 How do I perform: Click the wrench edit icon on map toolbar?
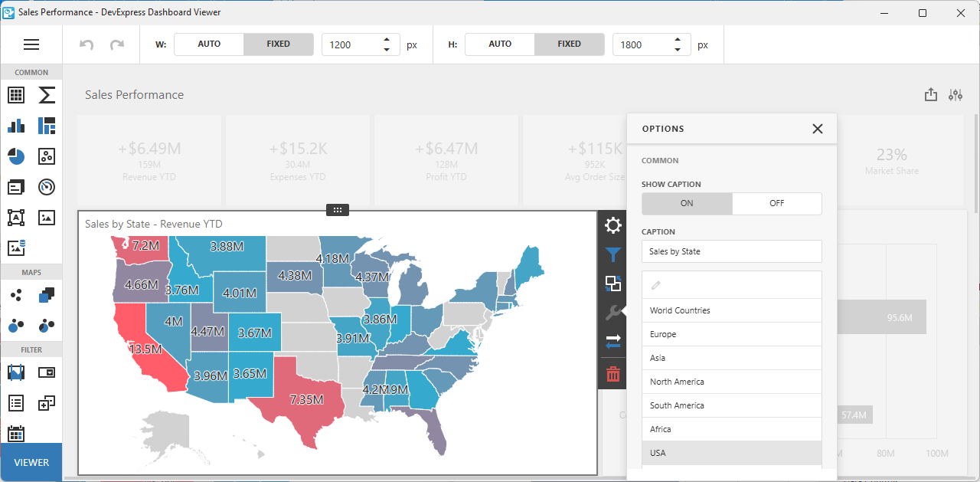tap(612, 312)
